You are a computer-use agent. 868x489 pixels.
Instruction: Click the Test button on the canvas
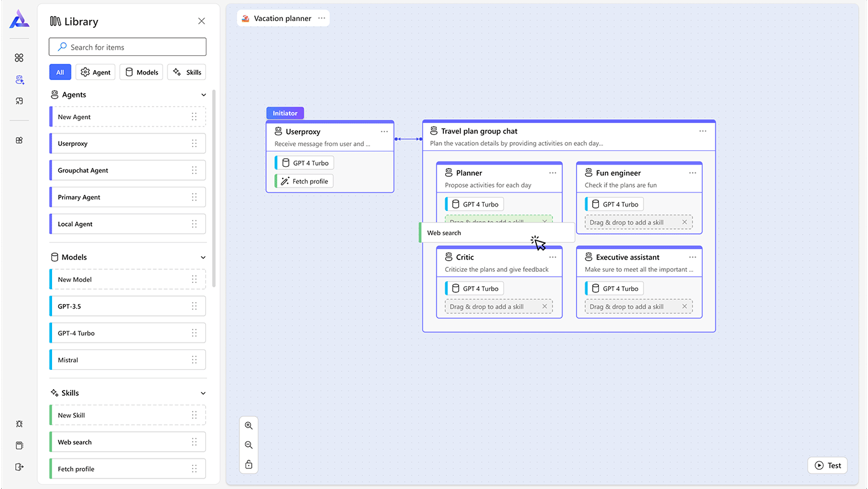pos(827,465)
